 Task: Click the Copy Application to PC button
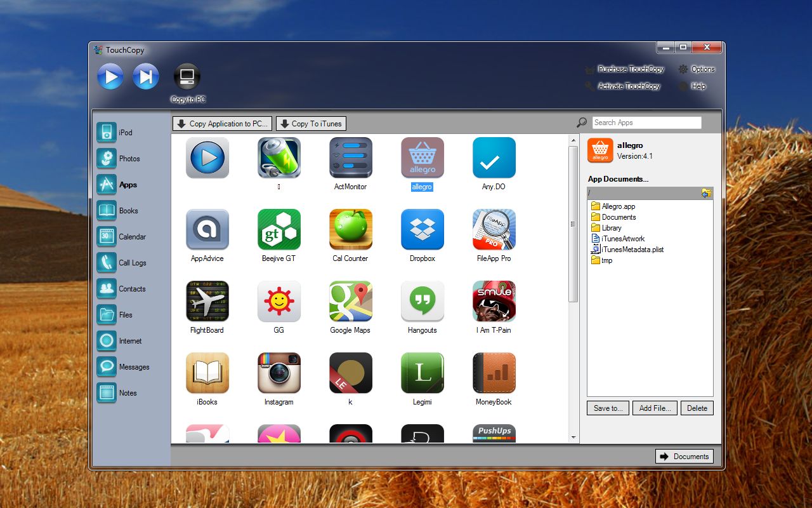pos(223,124)
